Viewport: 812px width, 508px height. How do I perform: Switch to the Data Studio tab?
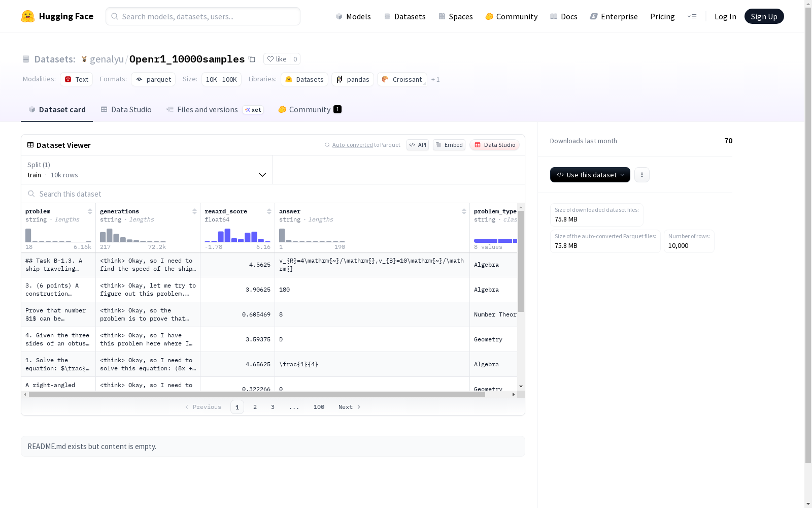(126, 110)
